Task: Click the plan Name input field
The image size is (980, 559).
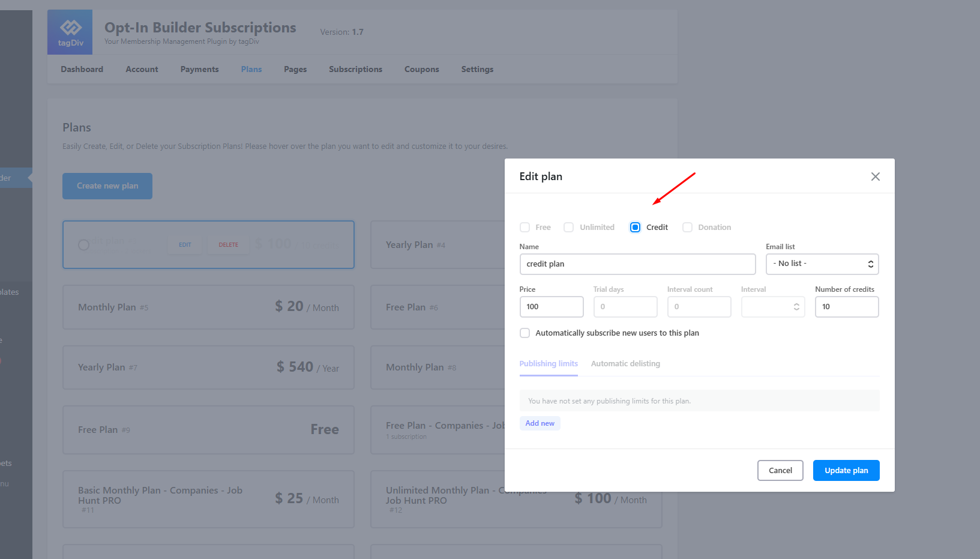Action: pyautogui.click(x=637, y=264)
